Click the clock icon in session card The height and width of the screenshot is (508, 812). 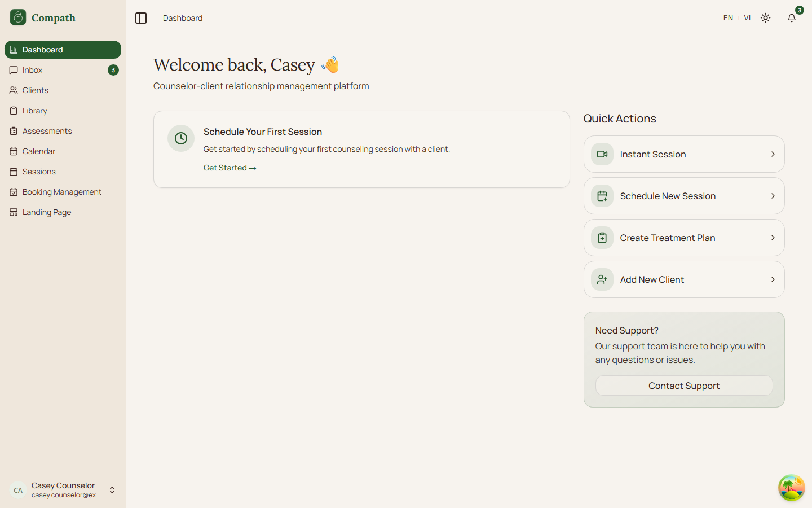click(181, 138)
